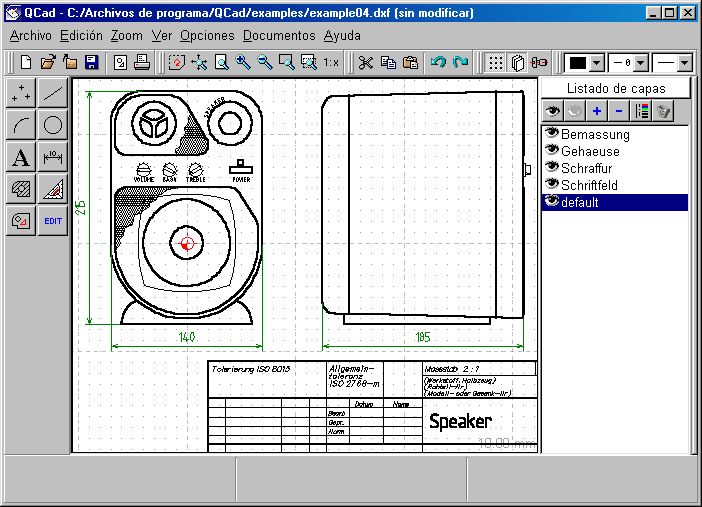The image size is (702, 507).
Task: Select the Circle drawing tool
Action: pyautogui.click(x=54, y=125)
